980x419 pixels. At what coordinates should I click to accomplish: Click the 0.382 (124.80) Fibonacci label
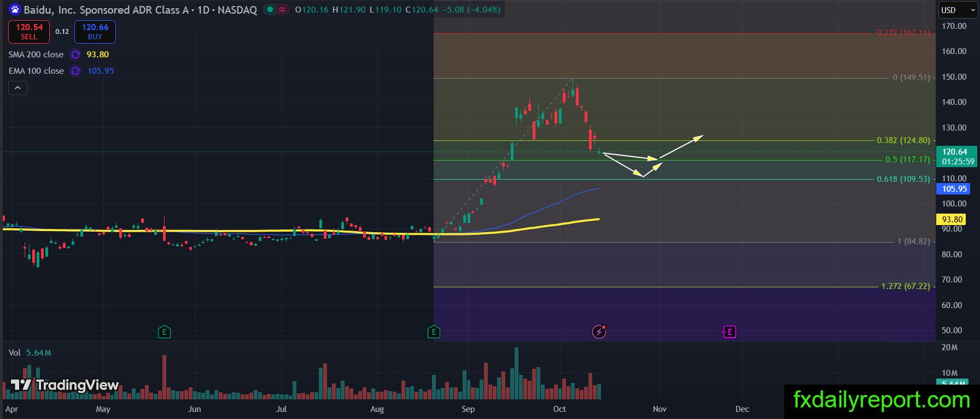pos(903,140)
